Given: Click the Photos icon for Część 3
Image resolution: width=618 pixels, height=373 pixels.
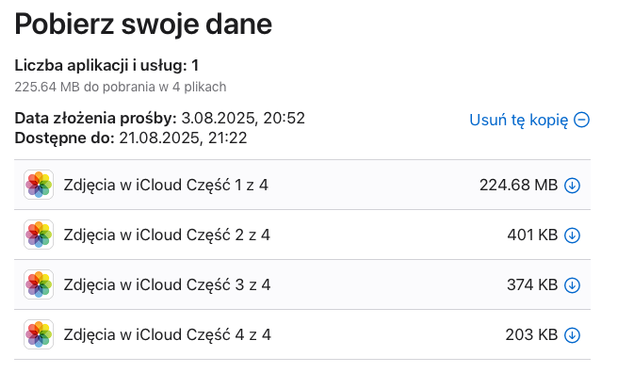Looking at the screenshot, I should [39, 285].
